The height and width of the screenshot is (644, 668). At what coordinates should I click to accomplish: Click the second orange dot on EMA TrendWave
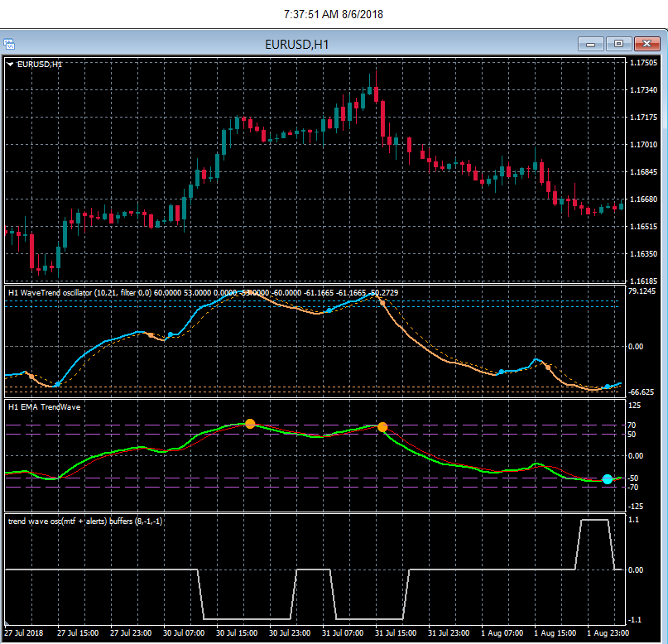point(382,427)
